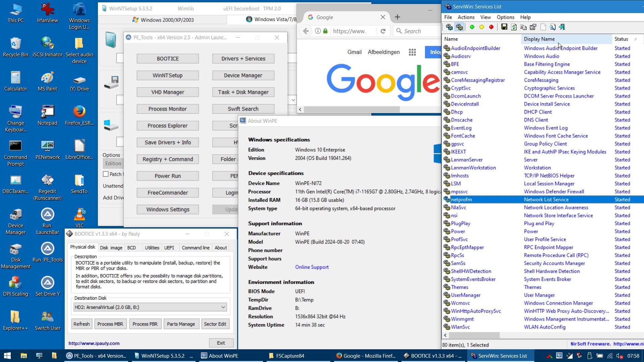The height and width of the screenshot is (362, 644).
Task: Click the yellow Restart service icon
Action: tap(482, 27)
